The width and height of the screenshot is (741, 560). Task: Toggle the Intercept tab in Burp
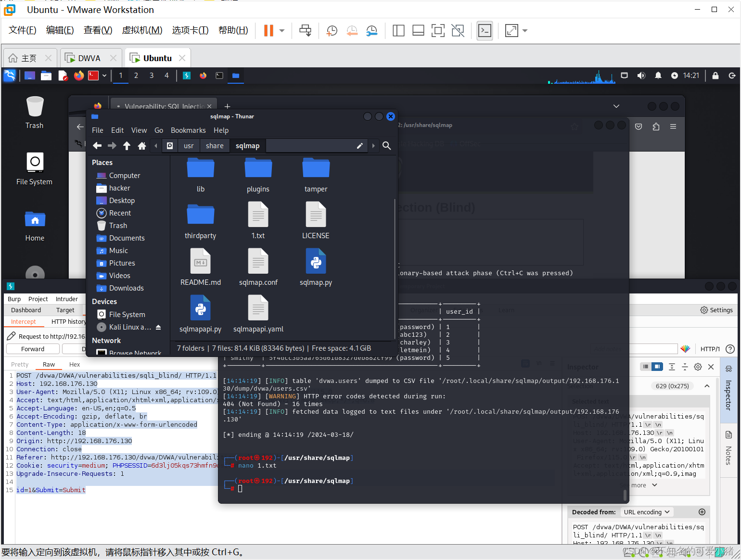click(x=24, y=321)
